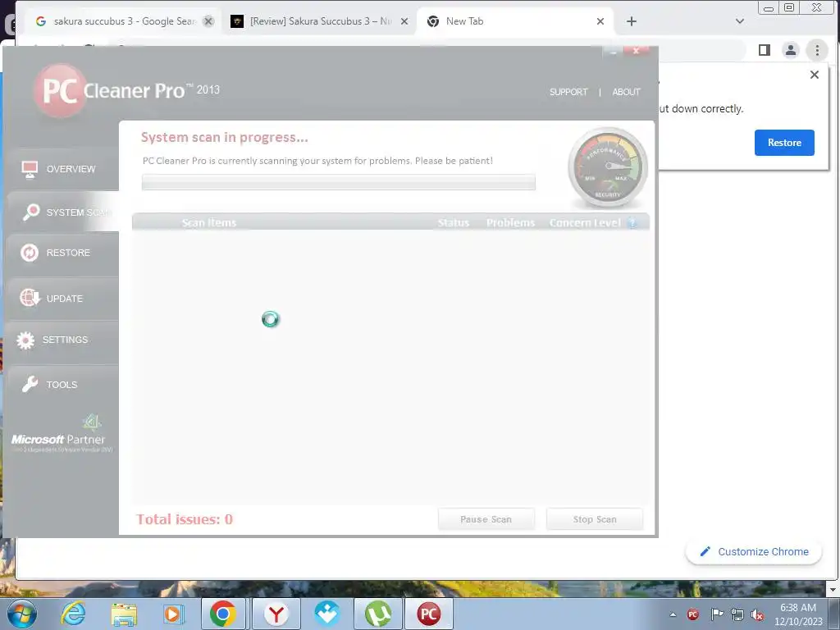
Task: Click the Settings gear icon
Action: [x=25, y=340]
